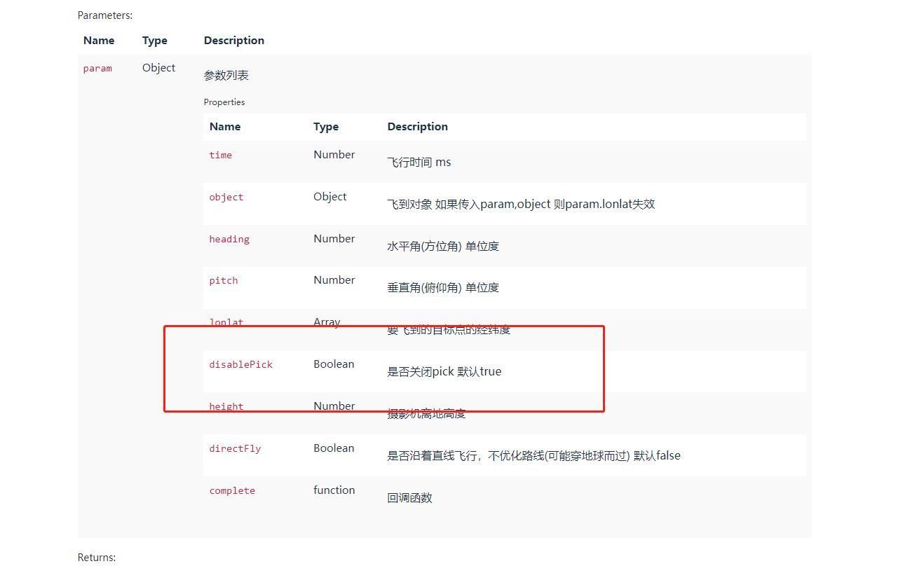Click the 'heading' property name

point(229,239)
